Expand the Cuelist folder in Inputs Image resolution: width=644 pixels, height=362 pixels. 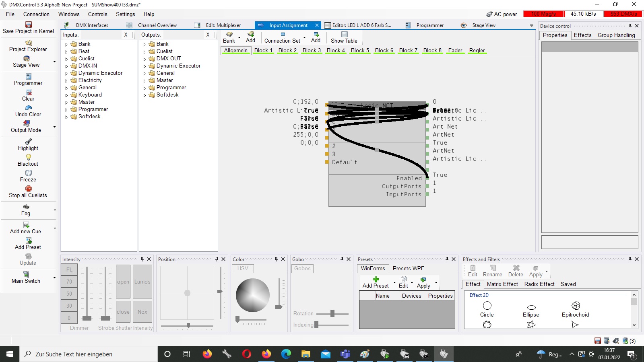coord(66,59)
